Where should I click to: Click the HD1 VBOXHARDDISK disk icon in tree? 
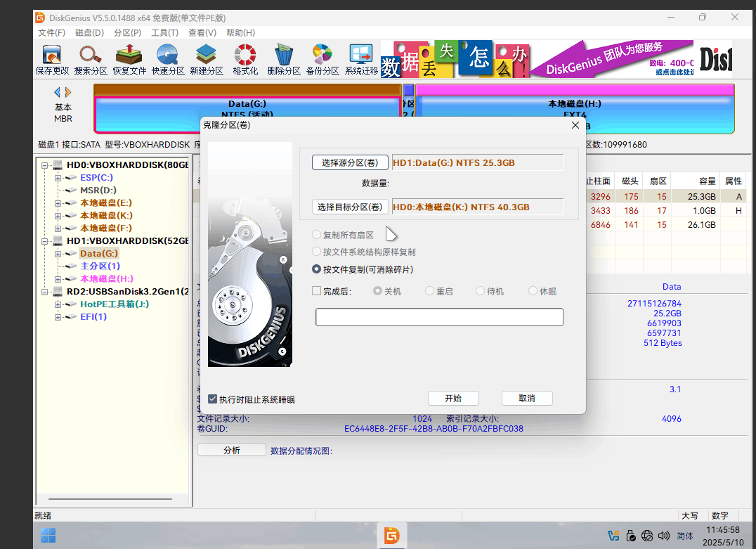pyautogui.click(x=58, y=240)
